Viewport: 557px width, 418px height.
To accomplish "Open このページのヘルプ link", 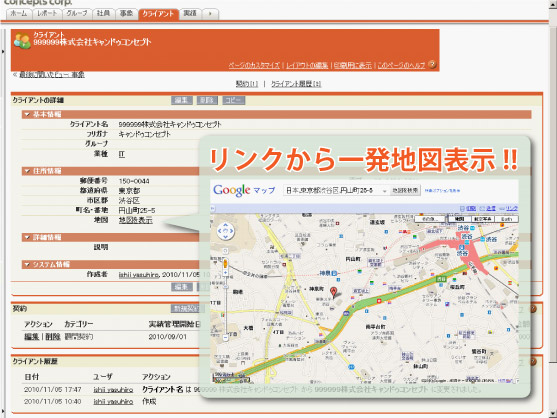I will coord(401,65).
